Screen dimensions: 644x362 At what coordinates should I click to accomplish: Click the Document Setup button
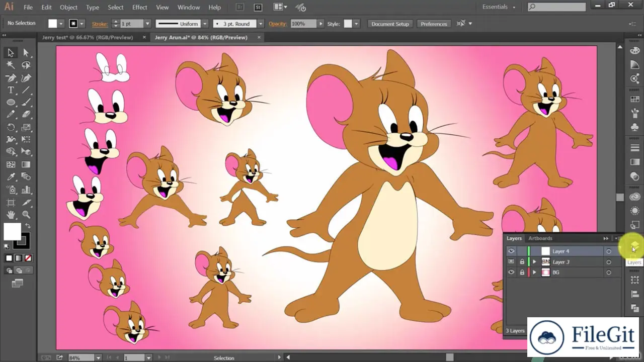click(390, 24)
